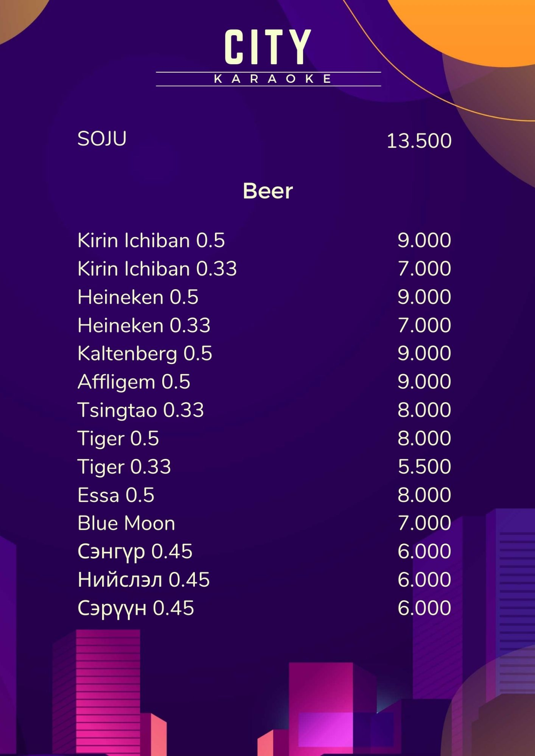Click the Tiger 0.5 entry
535x756 pixels.
coord(118,439)
